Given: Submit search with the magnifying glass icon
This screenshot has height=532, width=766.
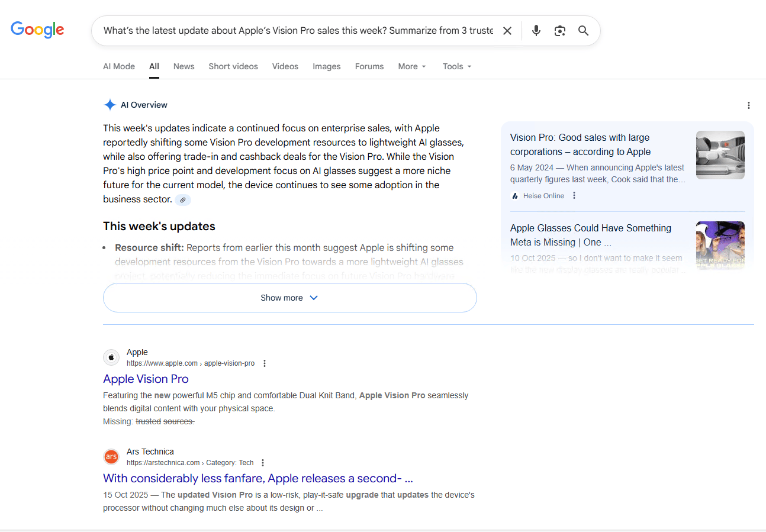Looking at the screenshot, I should coord(584,31).
